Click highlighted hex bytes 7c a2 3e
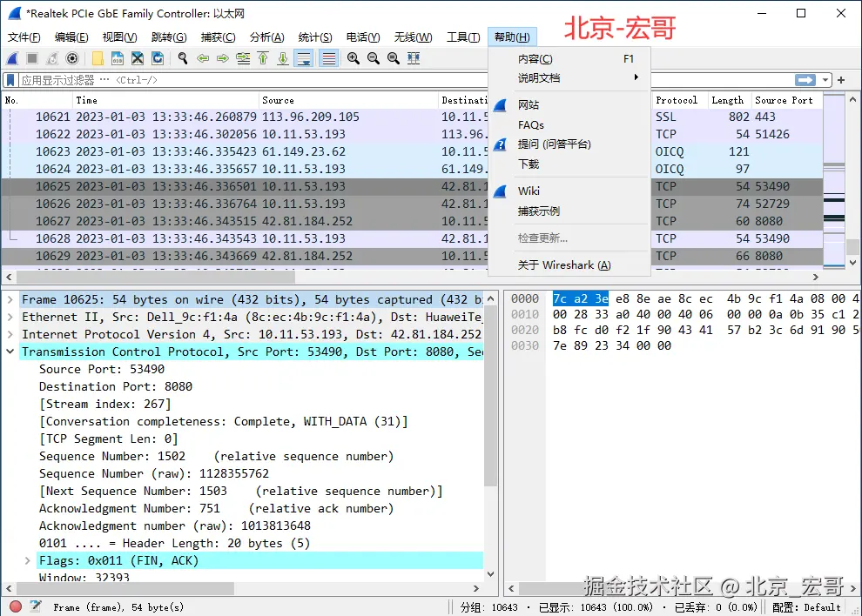Screen dimensions: 862x616 click(x=581, y=299)
